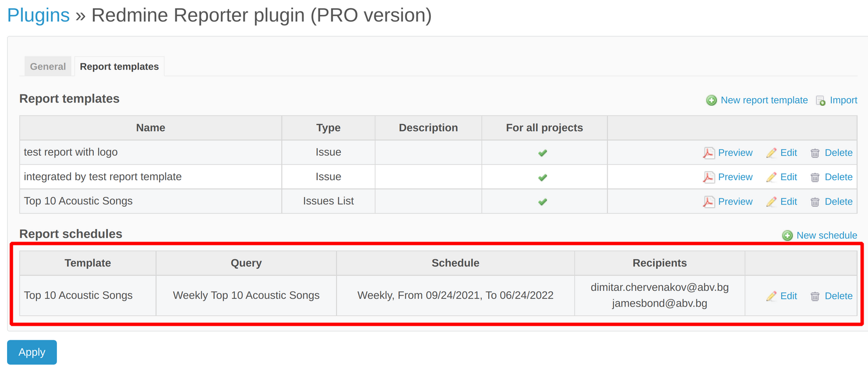This screenshot has width=868, height=376.
Task: Click the Import file icon
Action: pos(821,100)
